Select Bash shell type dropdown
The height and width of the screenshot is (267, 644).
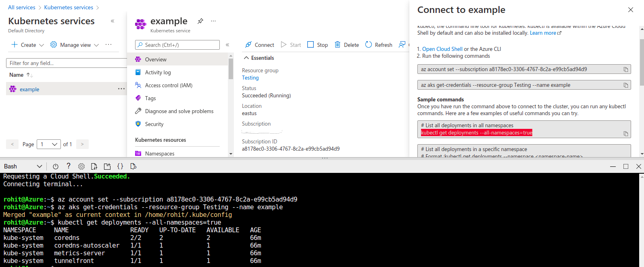(x=23, y=166)
